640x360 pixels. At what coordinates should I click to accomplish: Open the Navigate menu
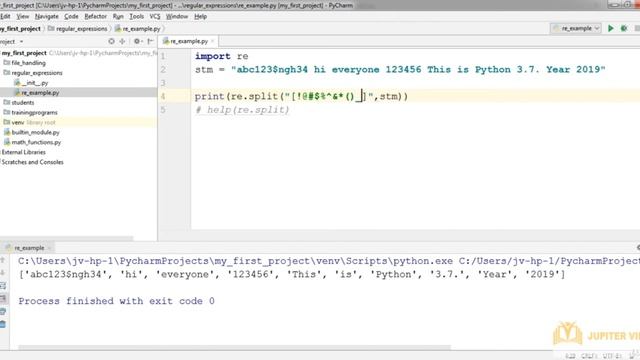point(47,16)
